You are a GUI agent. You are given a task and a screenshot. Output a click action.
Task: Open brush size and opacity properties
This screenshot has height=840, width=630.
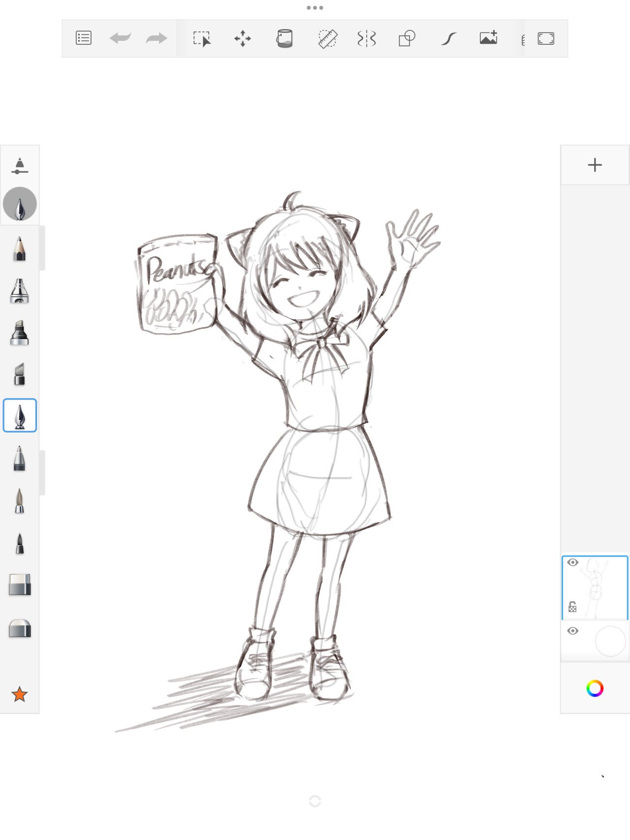pos(20,166)
